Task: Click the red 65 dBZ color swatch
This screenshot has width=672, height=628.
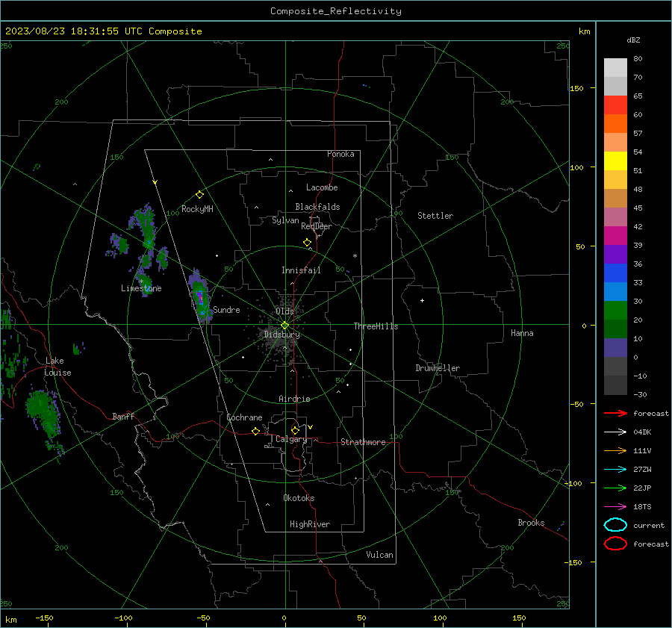Action: [x=615, y=105]
